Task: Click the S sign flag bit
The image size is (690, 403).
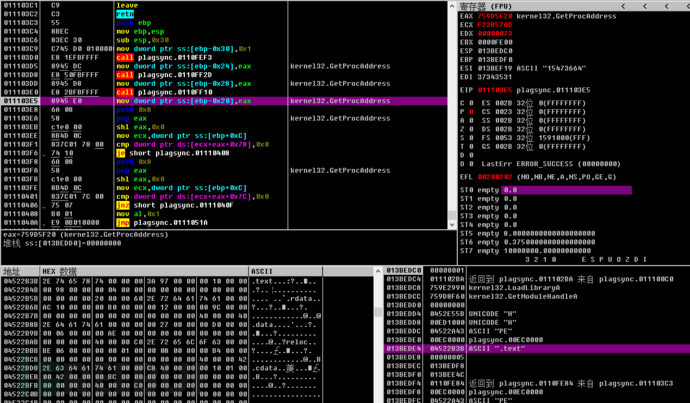Action: [471, 138]
